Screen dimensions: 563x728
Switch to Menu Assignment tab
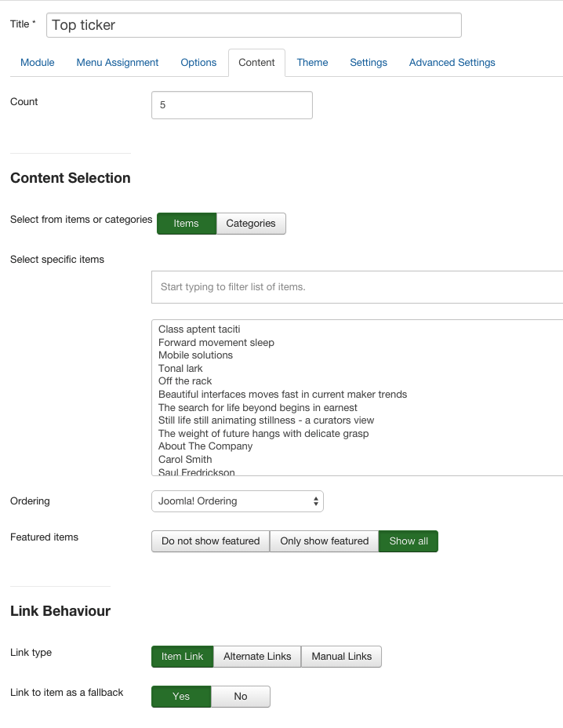(118, 63)
